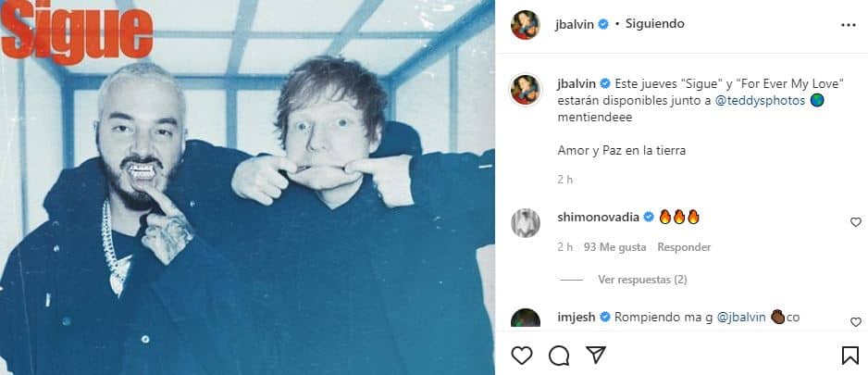
Task: Open shimonovadia's profile avatar
Action: 526,223
